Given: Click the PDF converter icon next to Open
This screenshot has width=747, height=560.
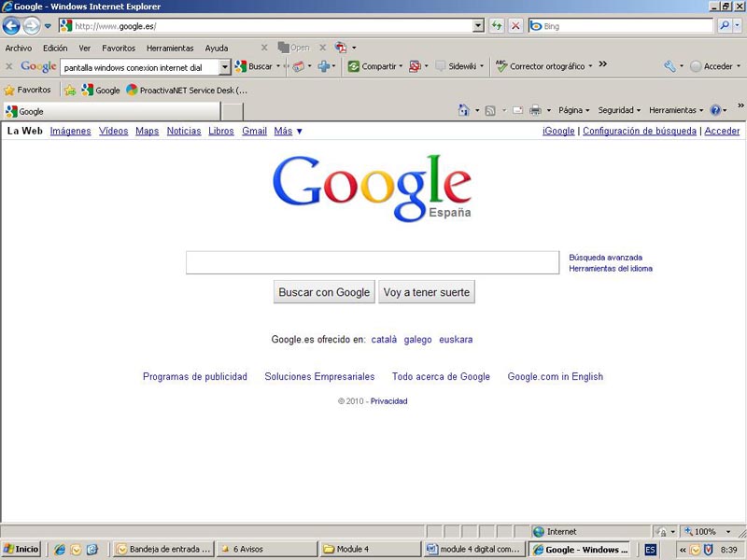Looking at the screenshot, I should (x=341, y=48).
